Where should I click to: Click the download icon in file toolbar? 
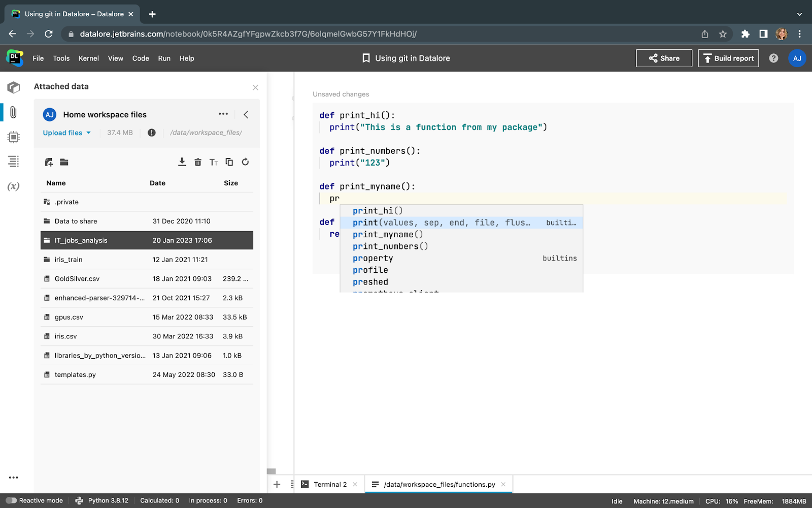pyautogui.click(x=182, y=162)
